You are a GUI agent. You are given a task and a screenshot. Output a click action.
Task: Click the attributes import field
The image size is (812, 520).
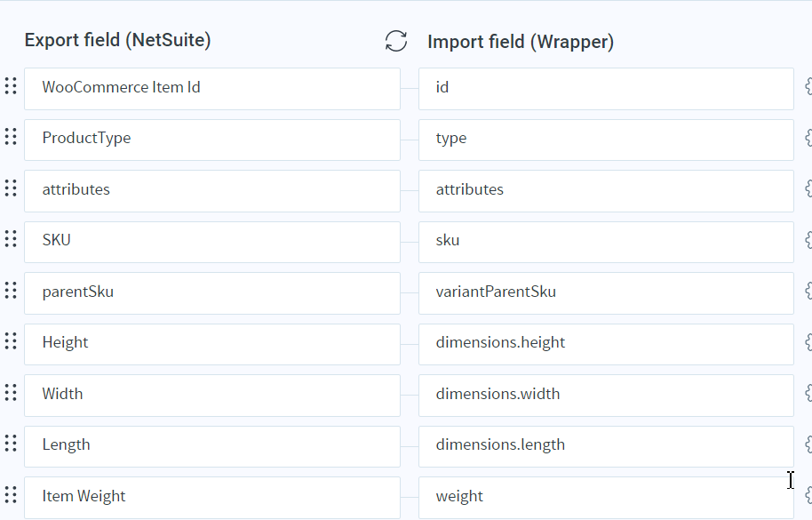(x=606, y=190)
